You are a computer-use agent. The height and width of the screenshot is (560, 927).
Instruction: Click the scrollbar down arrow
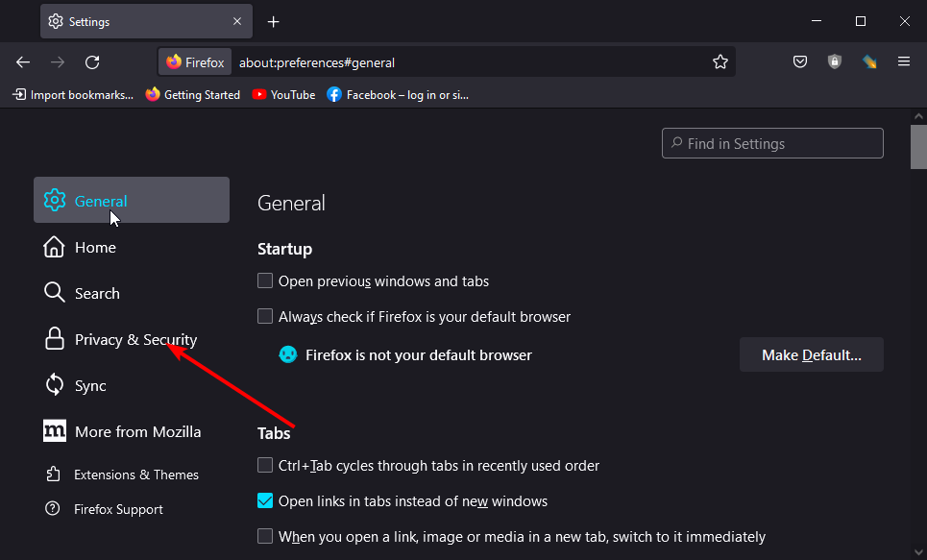[x=918, y=552]
